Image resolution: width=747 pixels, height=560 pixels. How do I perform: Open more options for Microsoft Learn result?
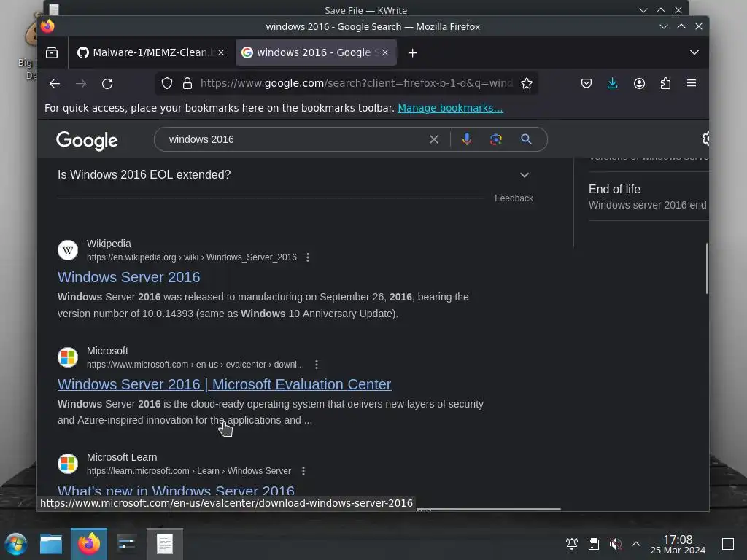(303, 471)
